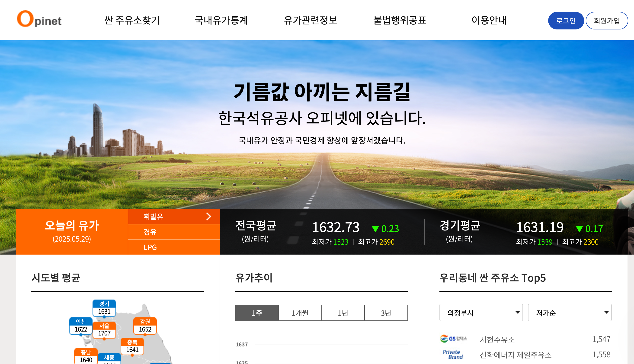Open the 의정부시 region dropdown
634x364 pixels.
click(x=481, y=313)
